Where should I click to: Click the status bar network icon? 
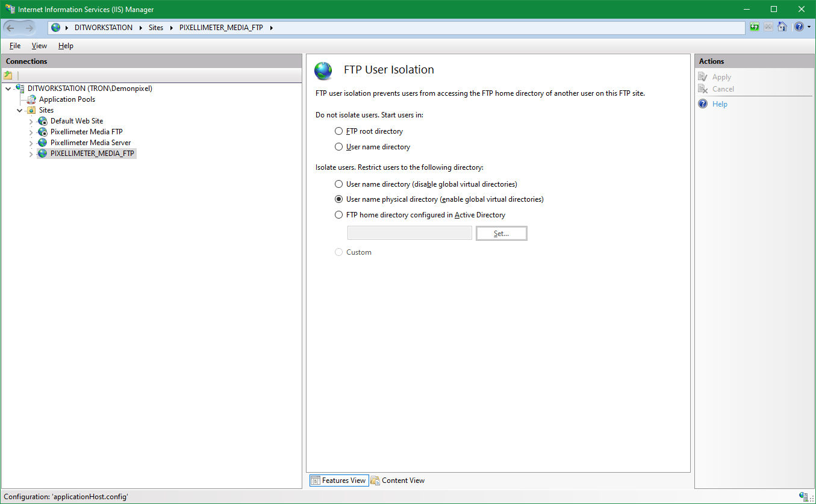point(803,497)
